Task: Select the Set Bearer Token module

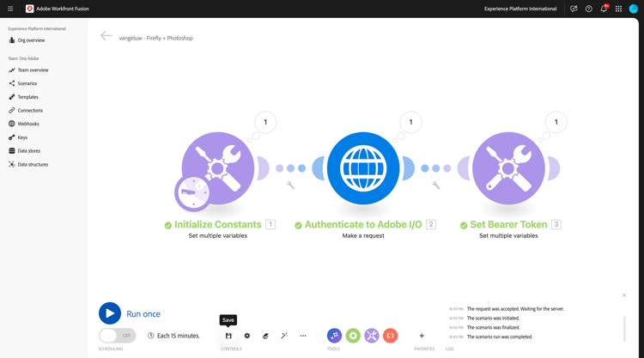Action: point(508,168)
